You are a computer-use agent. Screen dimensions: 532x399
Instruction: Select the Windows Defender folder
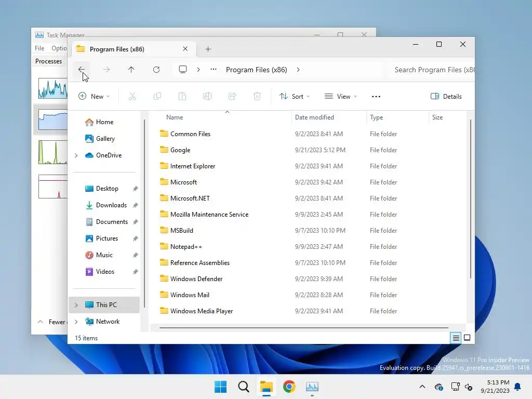[196, 279]
